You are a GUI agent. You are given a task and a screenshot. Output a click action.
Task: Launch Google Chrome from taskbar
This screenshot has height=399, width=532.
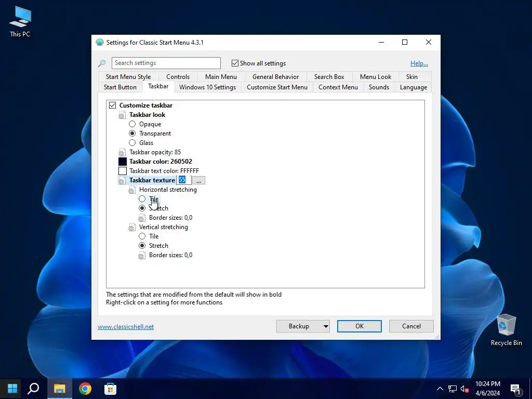coord(85,389)
